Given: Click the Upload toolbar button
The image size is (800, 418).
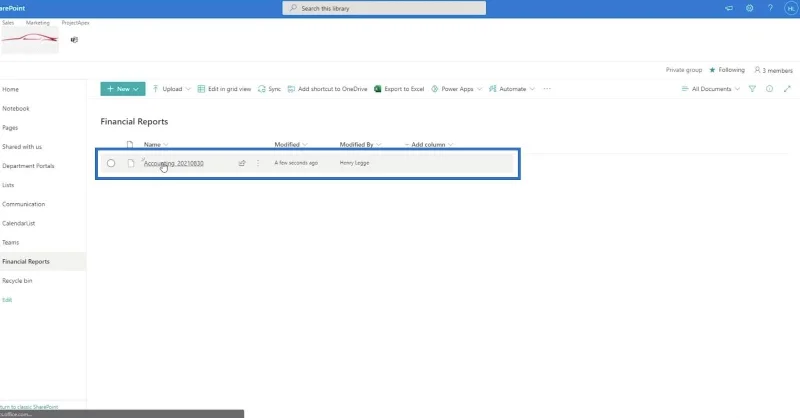Looking at the screenshot, I should [x=171, y=89].
